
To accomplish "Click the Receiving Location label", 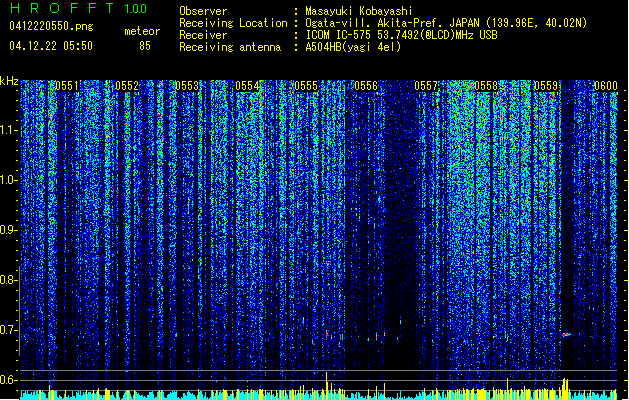I will click(233, 23).
